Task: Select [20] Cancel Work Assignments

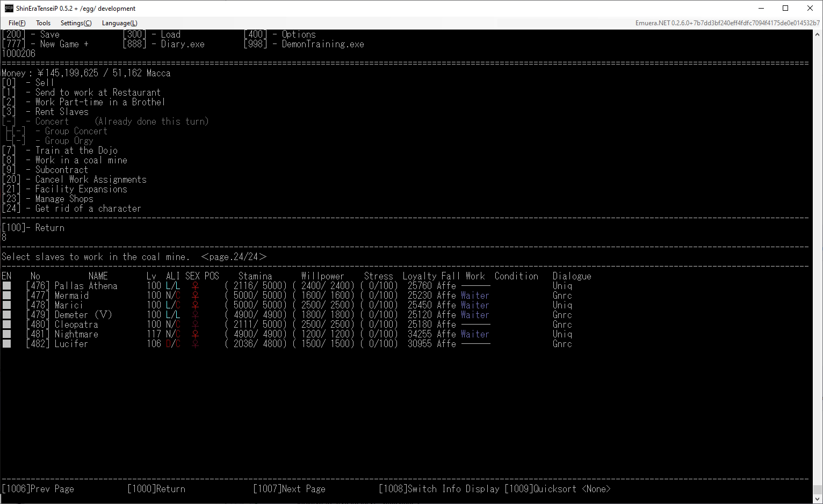Action: click(x=74, y=179)
